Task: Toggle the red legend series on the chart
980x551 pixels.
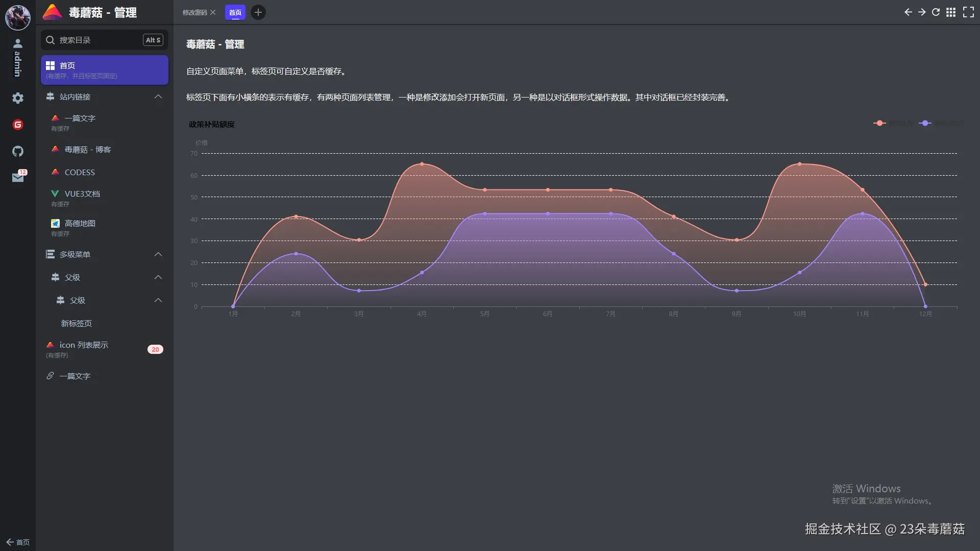Action: (x=891, y=123)
